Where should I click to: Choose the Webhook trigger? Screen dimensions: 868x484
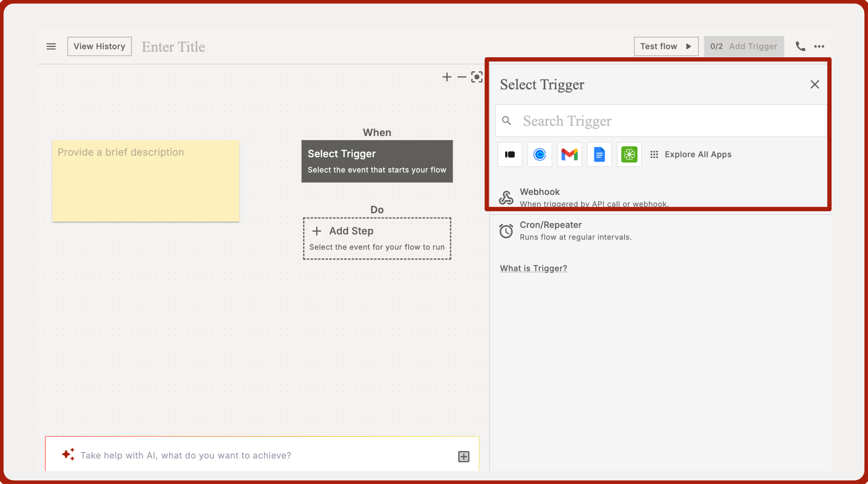click(x=661, y=197)
